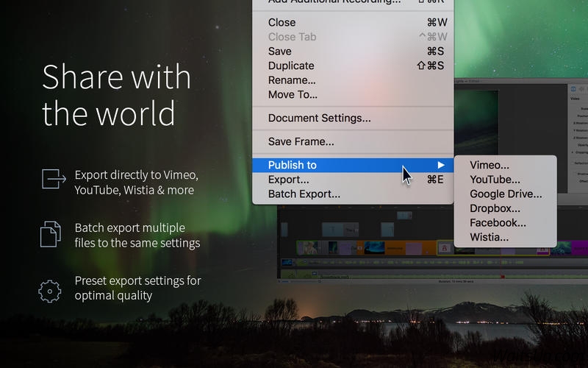Select the Batch Export… menu item
This screenshot has height=368, width=588.
tap(353, 194)
